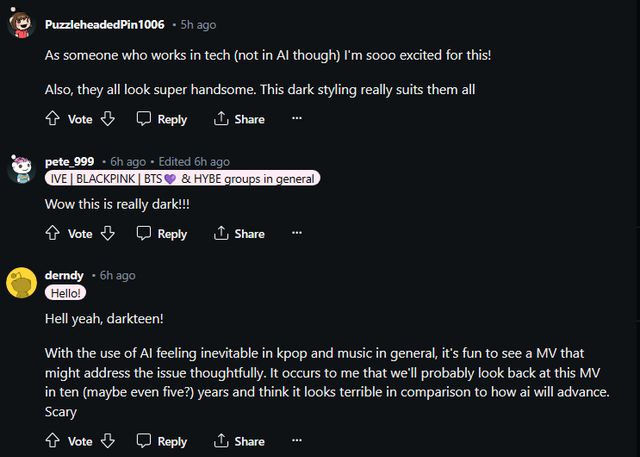Open more options on derndy's comment
This screenshot has width=640, height=457.
[296, 441]
